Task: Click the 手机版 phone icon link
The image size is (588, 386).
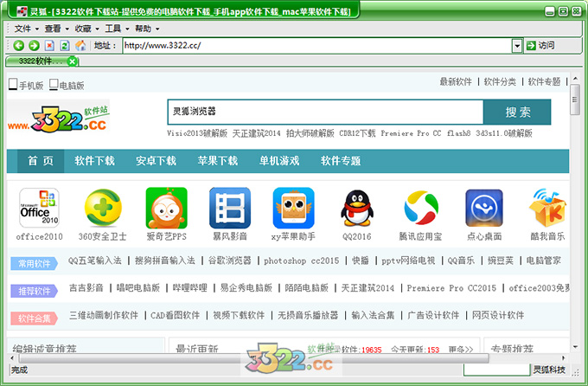Action: 26,85
